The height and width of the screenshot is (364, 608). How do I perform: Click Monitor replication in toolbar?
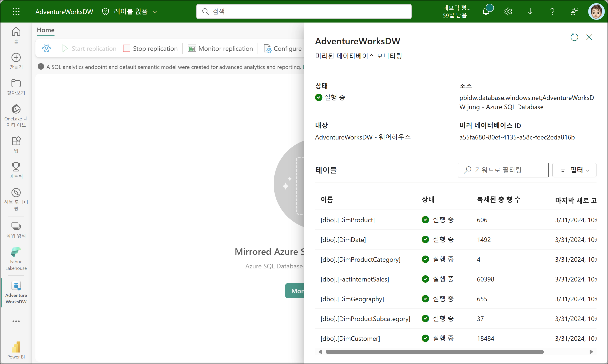(220, 48)
